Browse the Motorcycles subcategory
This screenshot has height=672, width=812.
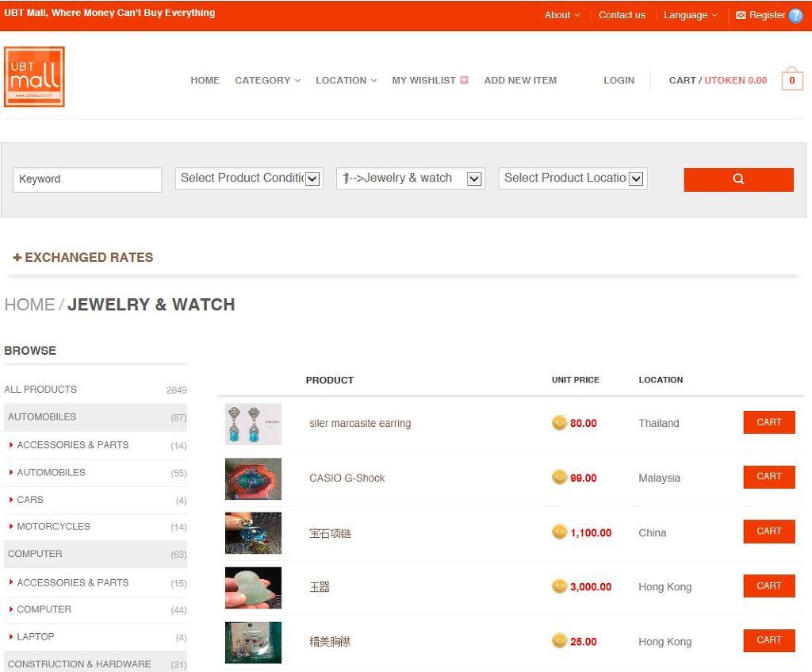click(x=53, y=527)
